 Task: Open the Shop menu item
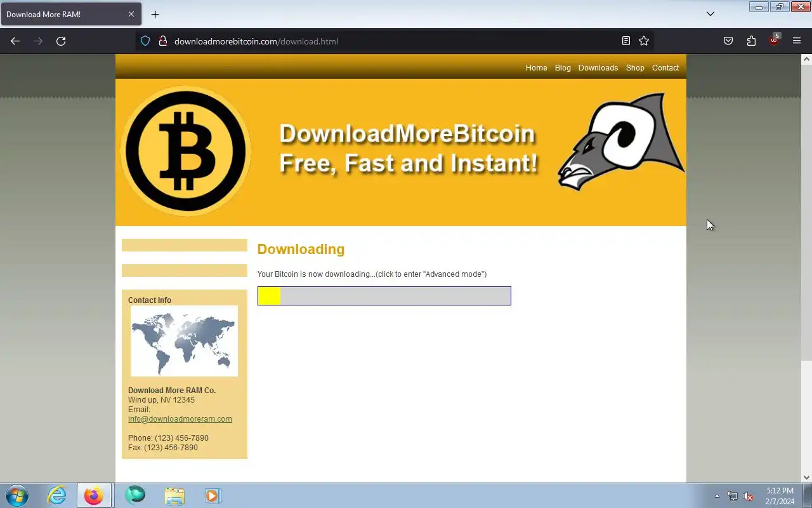click(635, 68)
